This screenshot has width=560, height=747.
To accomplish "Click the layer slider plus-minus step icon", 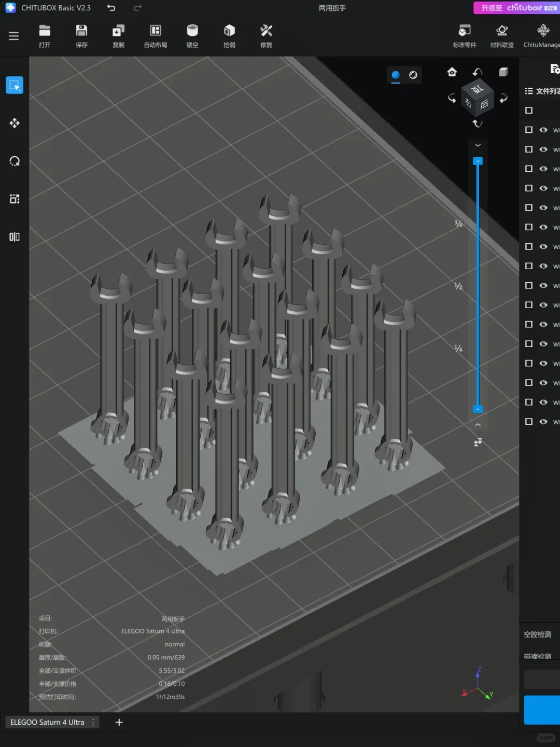I will pos(478,442).
